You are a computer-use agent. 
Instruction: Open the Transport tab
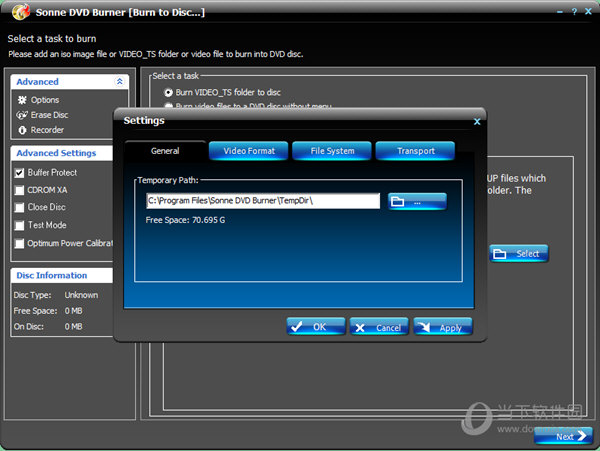[x=416, y=151]
